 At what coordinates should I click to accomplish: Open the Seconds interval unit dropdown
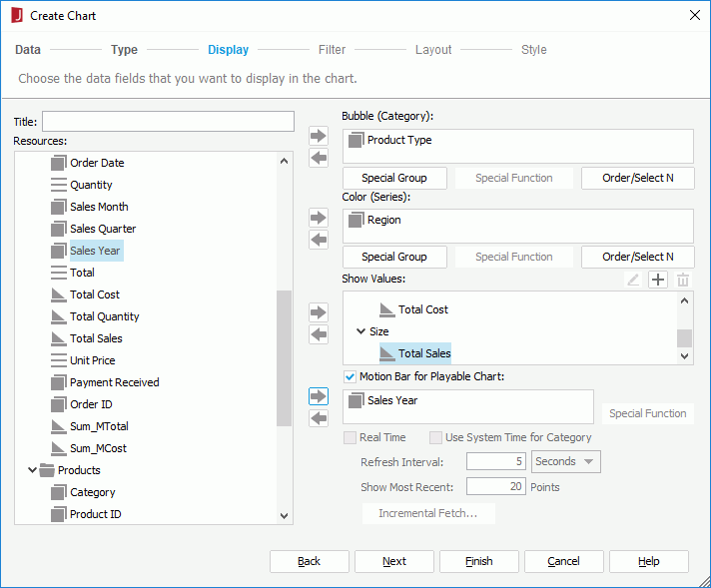click(566, 461)
